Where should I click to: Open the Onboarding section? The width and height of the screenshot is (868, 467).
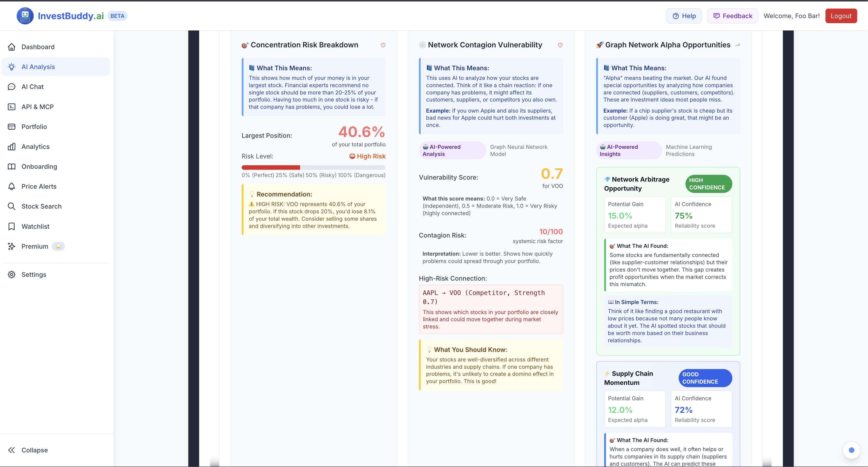39,166
